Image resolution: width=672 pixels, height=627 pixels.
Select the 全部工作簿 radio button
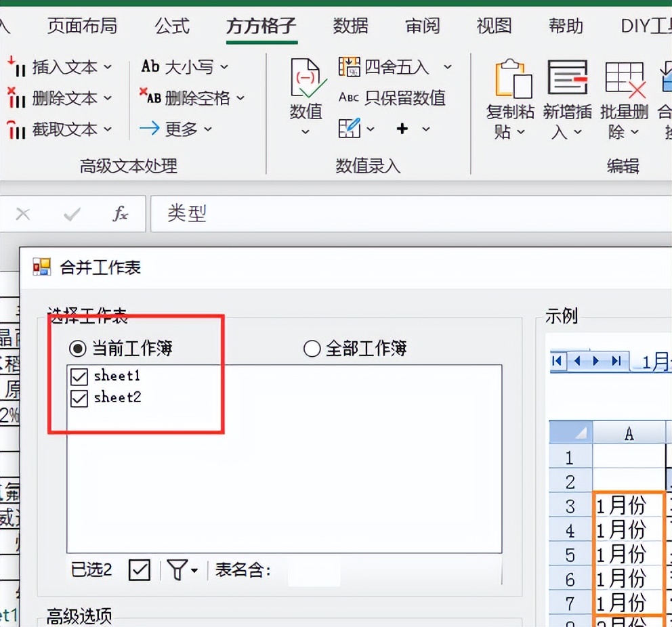[x=312, y=348]
